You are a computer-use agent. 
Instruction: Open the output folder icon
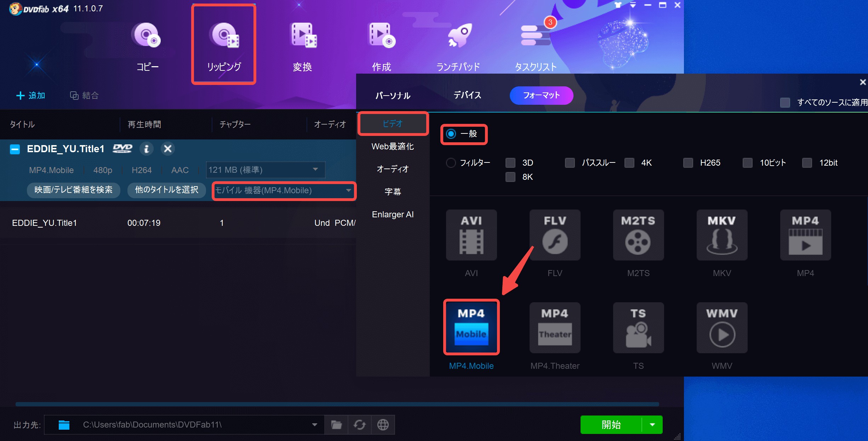(336, 424)
